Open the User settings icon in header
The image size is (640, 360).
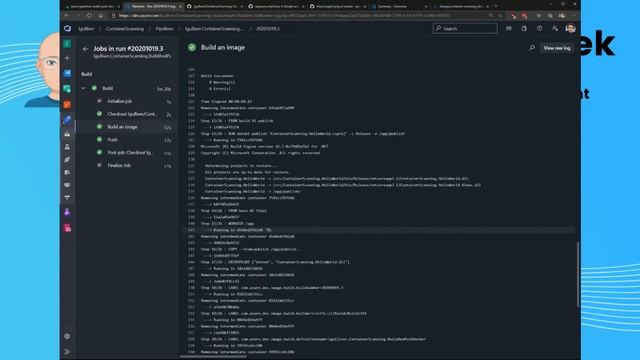point(555,29)
